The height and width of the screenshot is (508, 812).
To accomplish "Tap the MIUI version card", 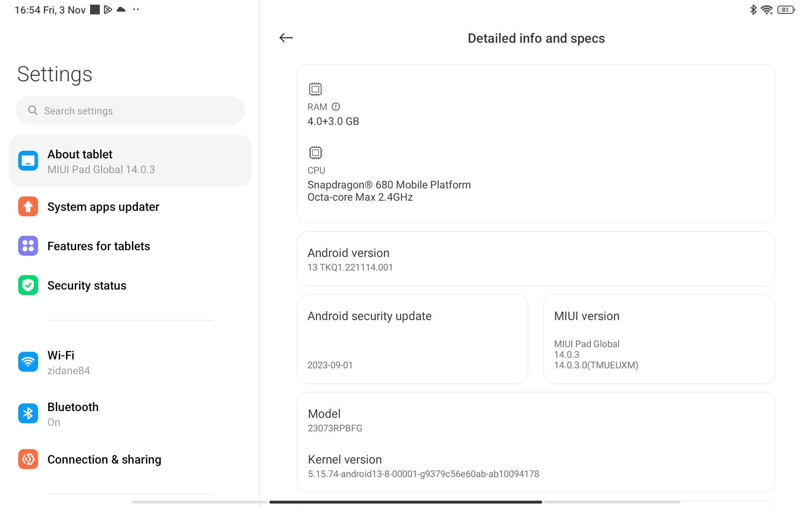I will coord(658,339).
